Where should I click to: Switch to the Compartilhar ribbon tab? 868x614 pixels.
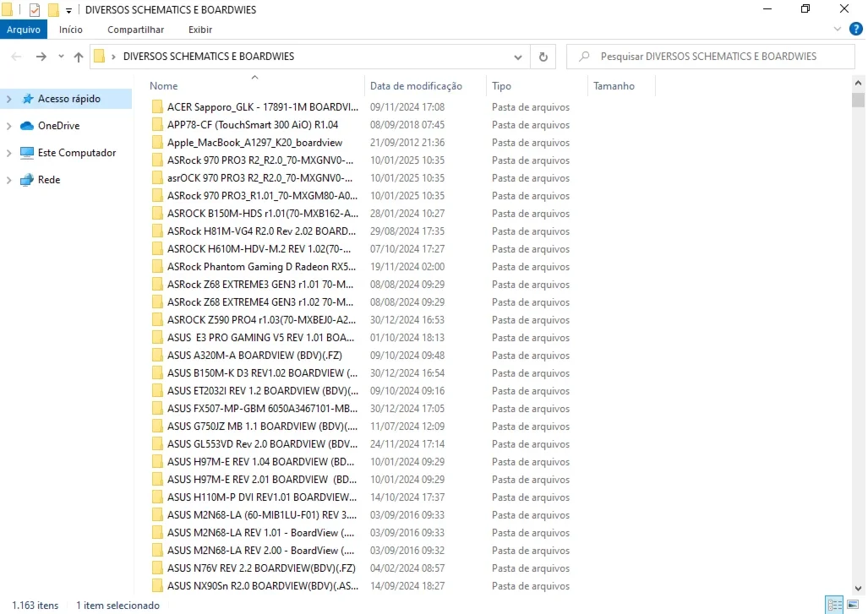pos(135,30)
